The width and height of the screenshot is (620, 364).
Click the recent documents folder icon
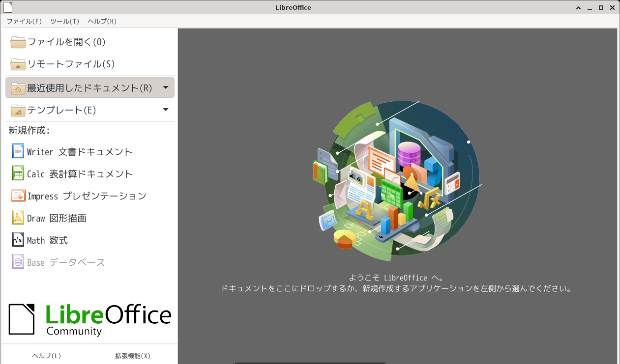coord(18,88)
